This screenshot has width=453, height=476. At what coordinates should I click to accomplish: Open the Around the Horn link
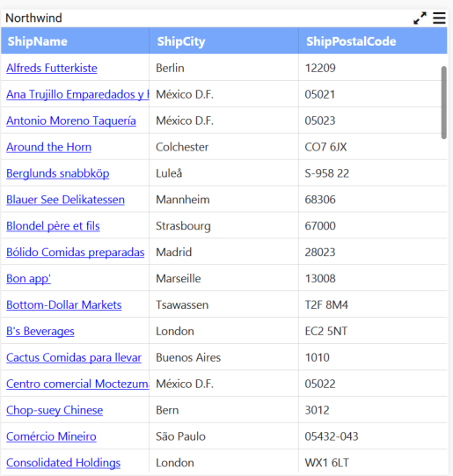tap(49, 147)
